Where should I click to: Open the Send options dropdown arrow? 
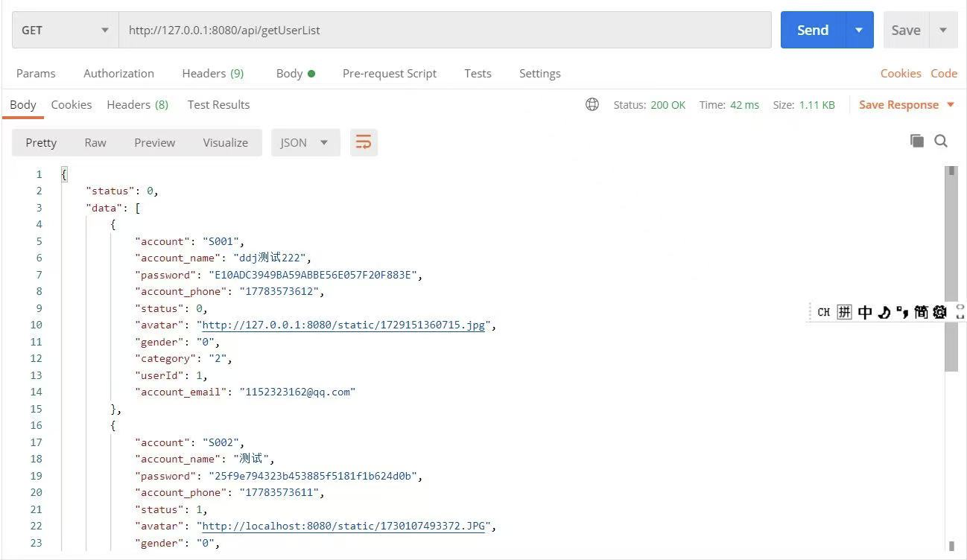tap(859, 30)
